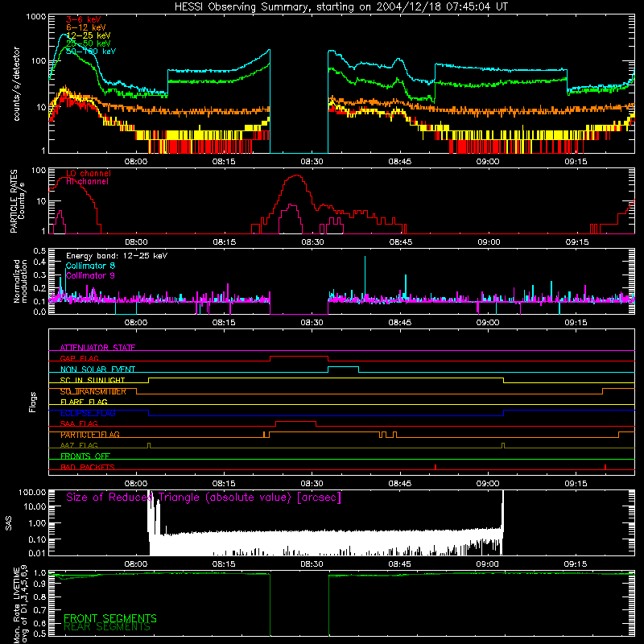Click the 1000 value on counts axis
Viewport: 644px width, 644px height.
point(36,17)
